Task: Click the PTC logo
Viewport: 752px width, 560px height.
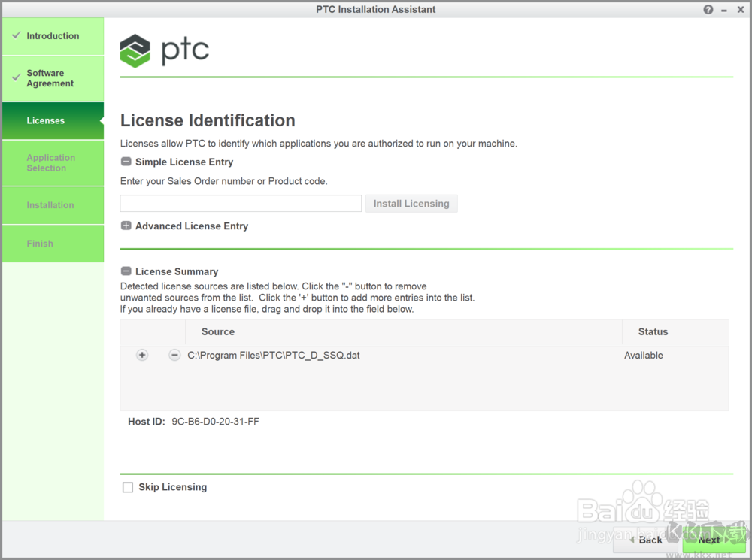Action: (164, 50)
